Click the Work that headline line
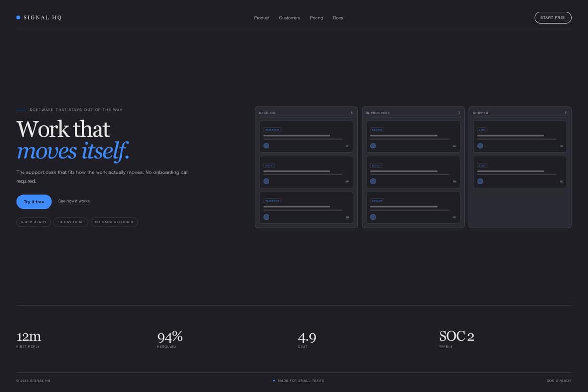Viewport: 588px width, 392px height. (63, 129)
